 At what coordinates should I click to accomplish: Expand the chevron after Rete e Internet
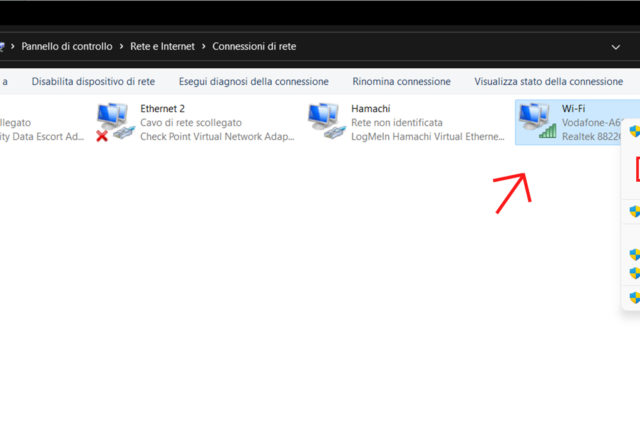coord(203,46)
